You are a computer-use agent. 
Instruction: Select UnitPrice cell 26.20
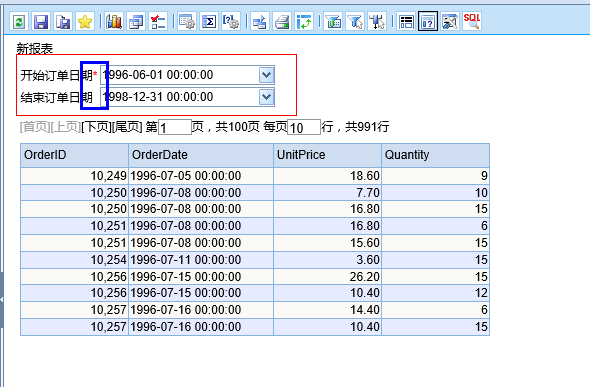point(327,276)
